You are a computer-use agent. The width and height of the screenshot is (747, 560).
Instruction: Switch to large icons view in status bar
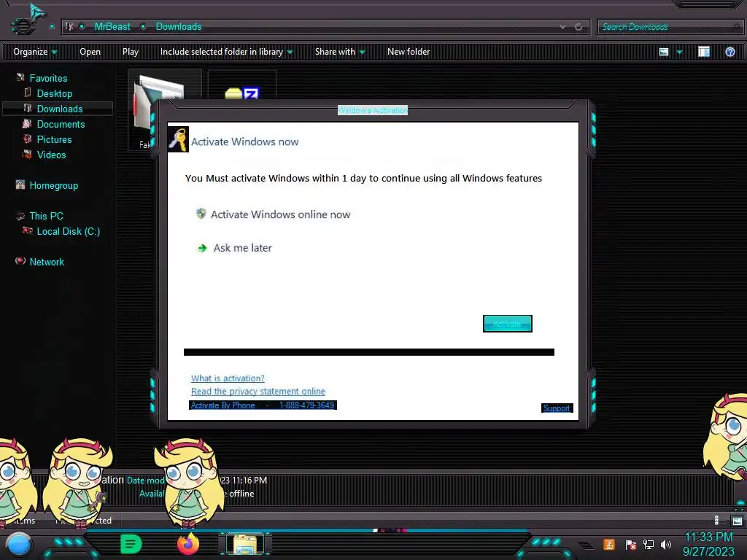point(737,521)
